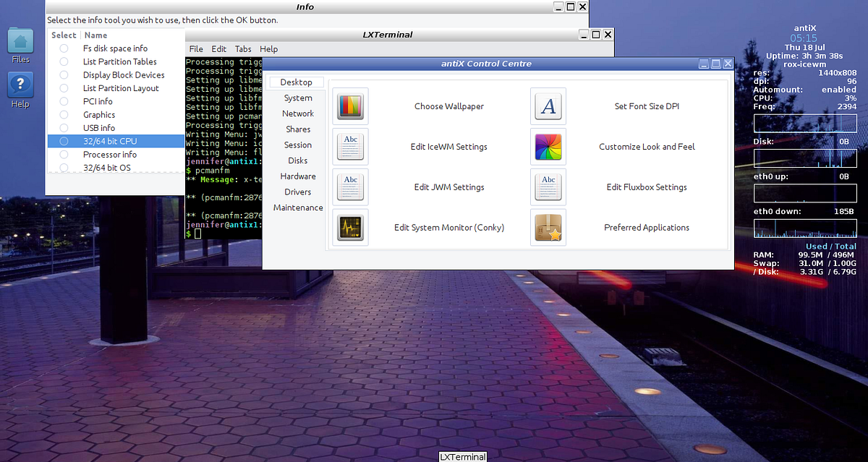Click the LXTerminal taskbar button
868x462 pixels.
[462, 456]
